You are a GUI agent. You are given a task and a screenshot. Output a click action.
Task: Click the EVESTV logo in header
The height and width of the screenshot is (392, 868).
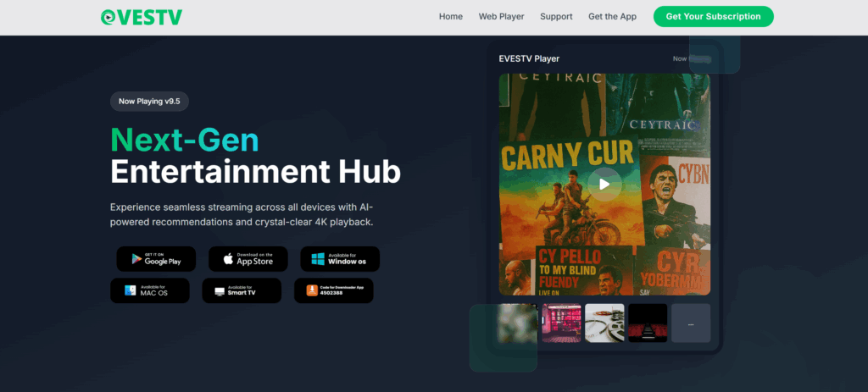coord(141,16)
